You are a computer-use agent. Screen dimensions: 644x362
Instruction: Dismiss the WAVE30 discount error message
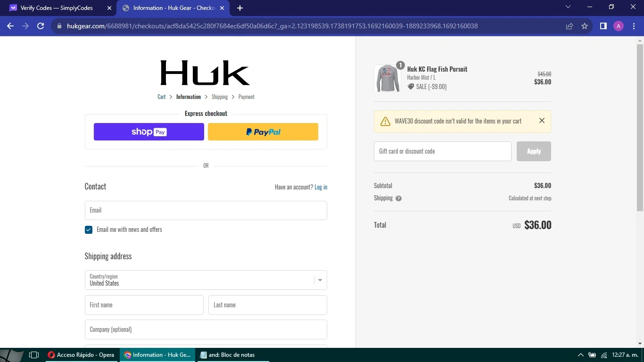(x=542, y=121)
